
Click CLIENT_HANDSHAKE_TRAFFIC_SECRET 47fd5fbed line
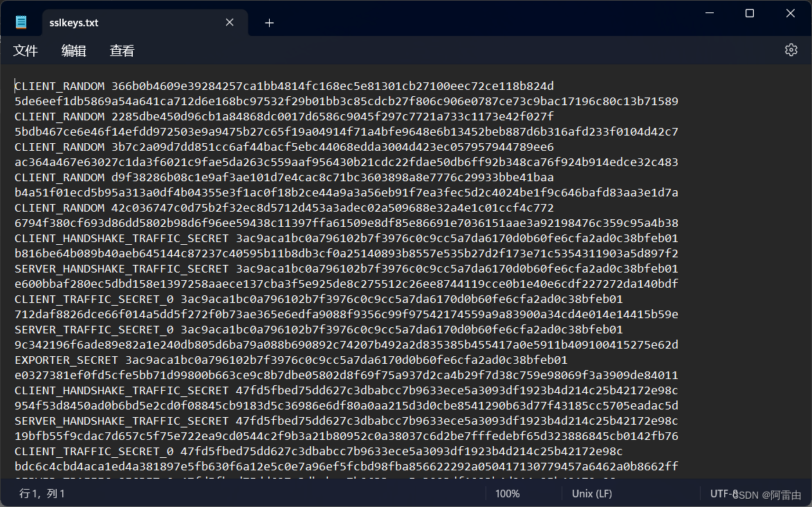pos(347,391)
